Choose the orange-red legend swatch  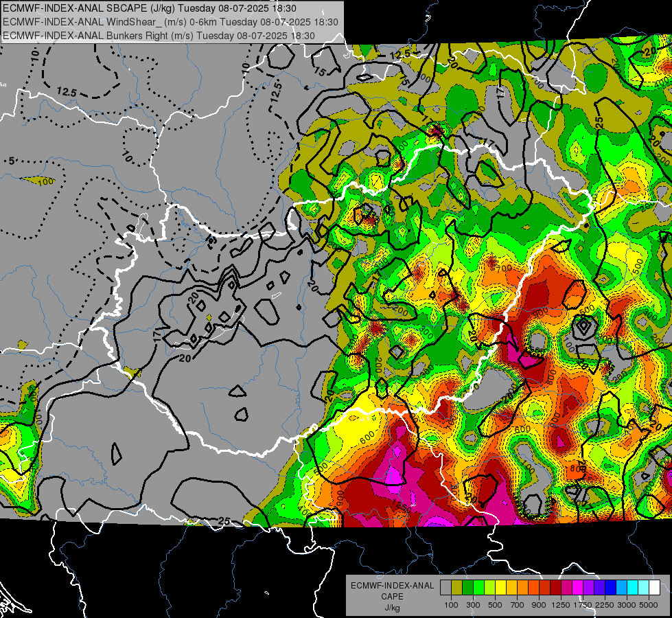(533, 587)
